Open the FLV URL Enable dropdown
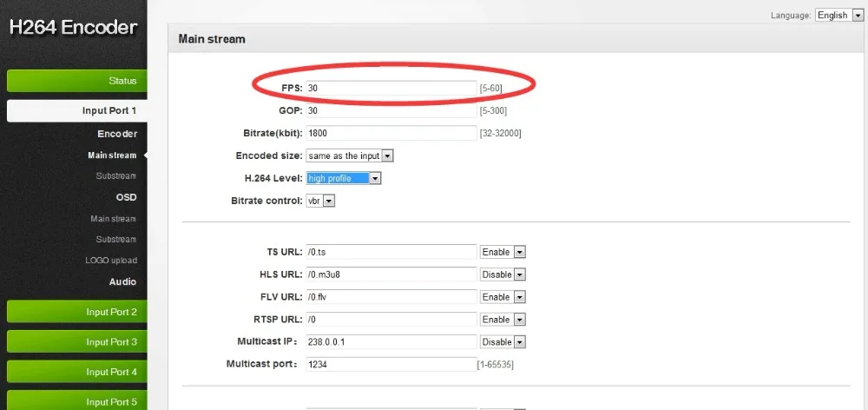 (502, 297)
